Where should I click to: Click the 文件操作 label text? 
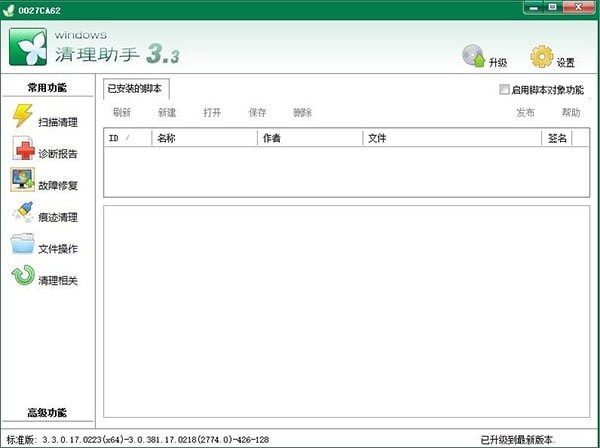point(58,249)
